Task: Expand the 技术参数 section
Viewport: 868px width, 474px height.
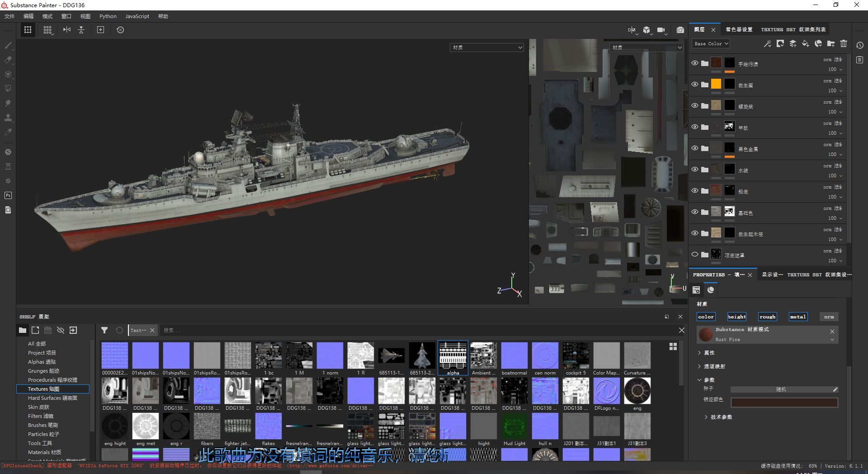Action: (706, 417)
